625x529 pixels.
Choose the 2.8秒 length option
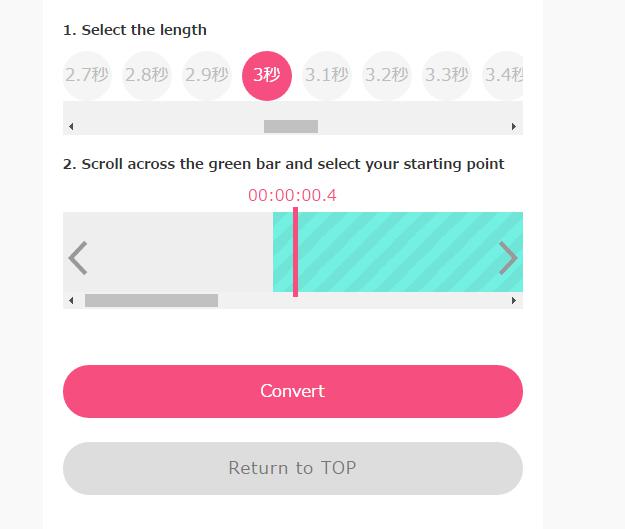147,76
